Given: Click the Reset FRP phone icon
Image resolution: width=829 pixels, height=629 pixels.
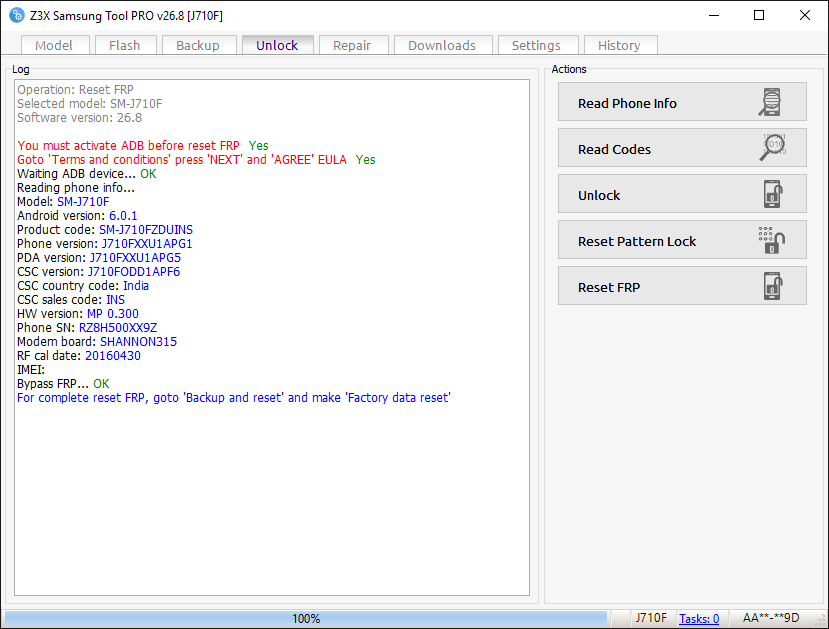Looking at the screenshot, I should click(773, 286).
